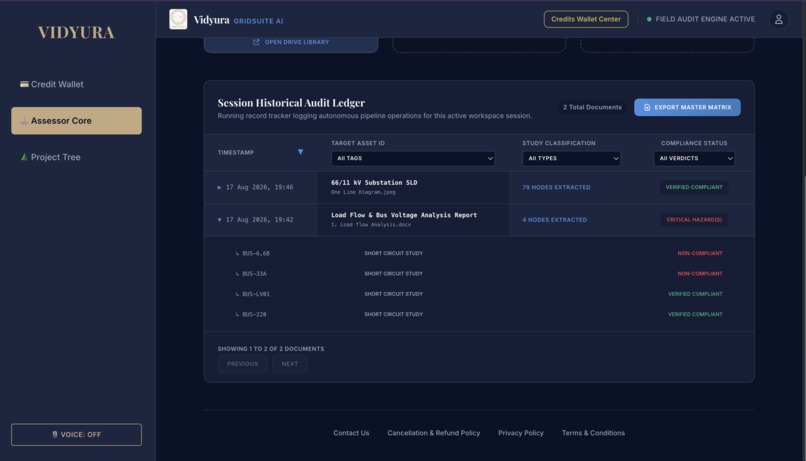Click the Project Tree icon in sidebar
Viewport: 806px width, 461px height.
24,157
